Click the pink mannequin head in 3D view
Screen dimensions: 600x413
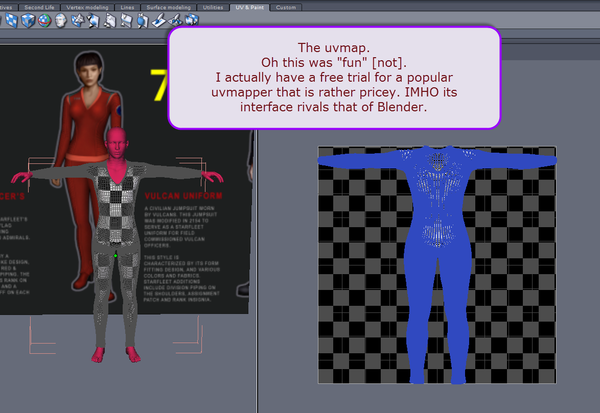(x=116, y=142)
